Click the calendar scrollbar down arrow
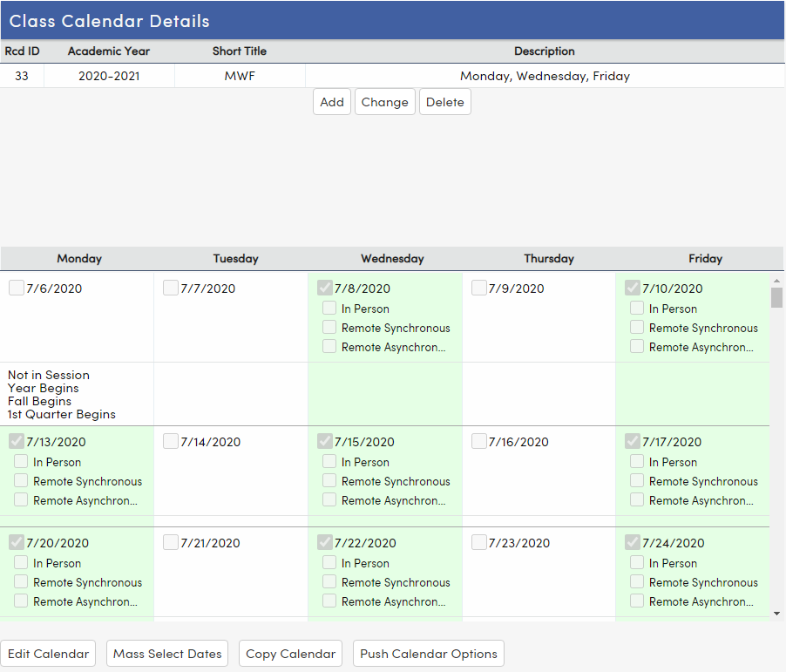Viewport: 786px width, 672px height. click(x=776, y=614)
